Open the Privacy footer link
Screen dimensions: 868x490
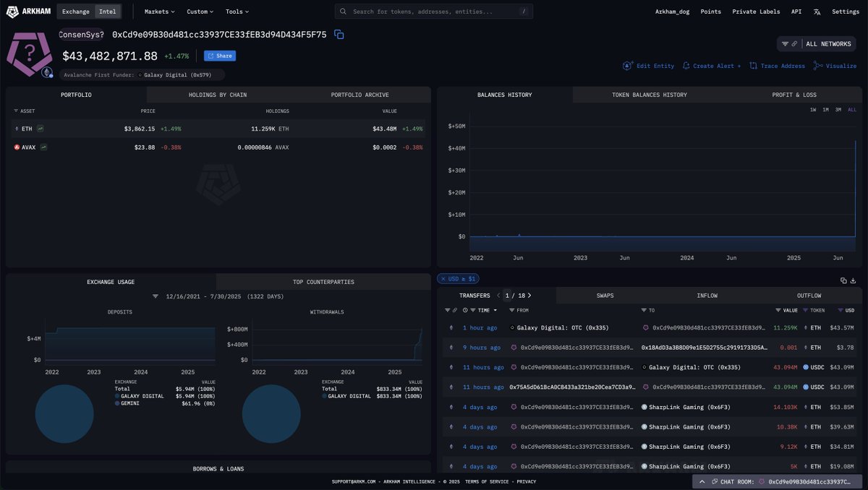tap(527, 481)
